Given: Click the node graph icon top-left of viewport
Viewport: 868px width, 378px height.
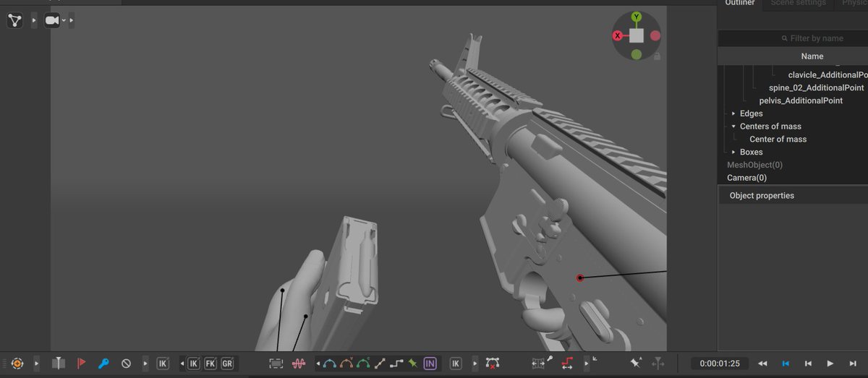Looking at the screenshot, I should pyautogui.click(x=15, y=20).
